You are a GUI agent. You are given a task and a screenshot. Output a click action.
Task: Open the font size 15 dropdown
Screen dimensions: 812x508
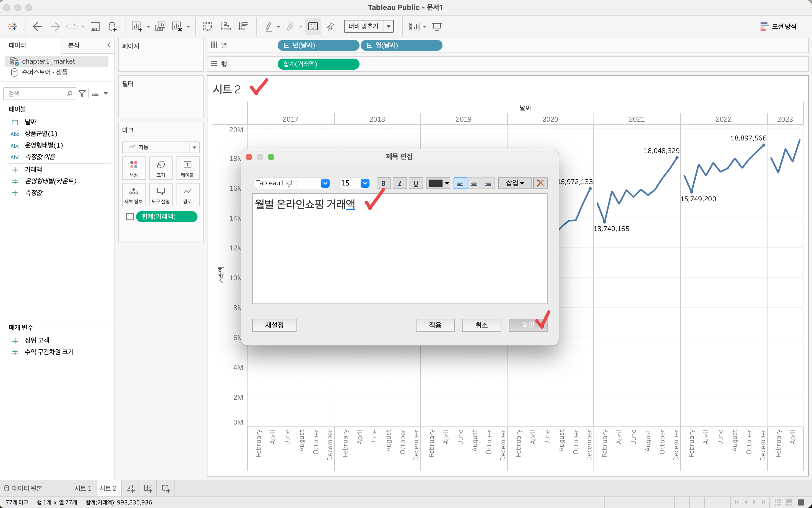pyautogui.click(x=365, y=183)
